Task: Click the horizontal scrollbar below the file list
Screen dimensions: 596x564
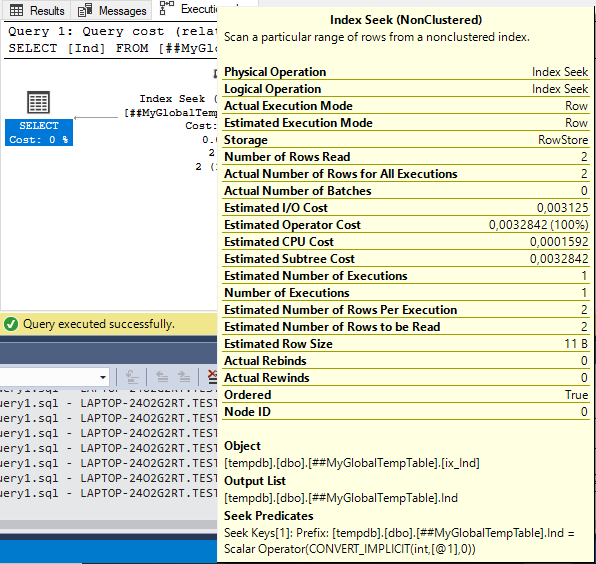Action: [109, 524]
